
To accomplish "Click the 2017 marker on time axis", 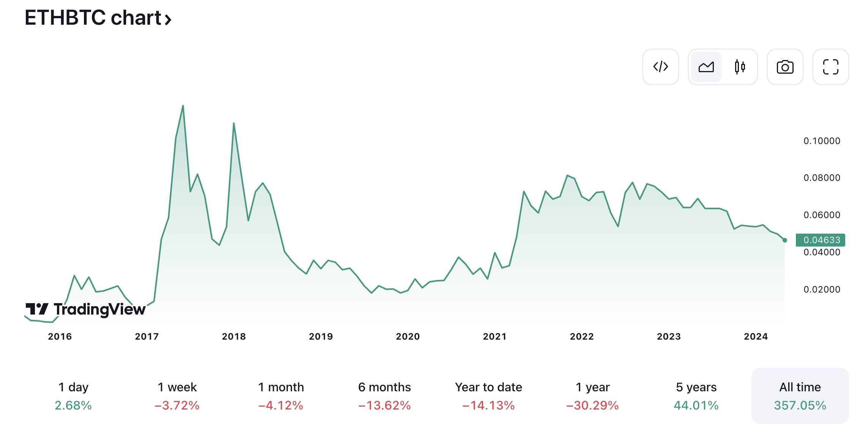I will (x=147, y=337).
